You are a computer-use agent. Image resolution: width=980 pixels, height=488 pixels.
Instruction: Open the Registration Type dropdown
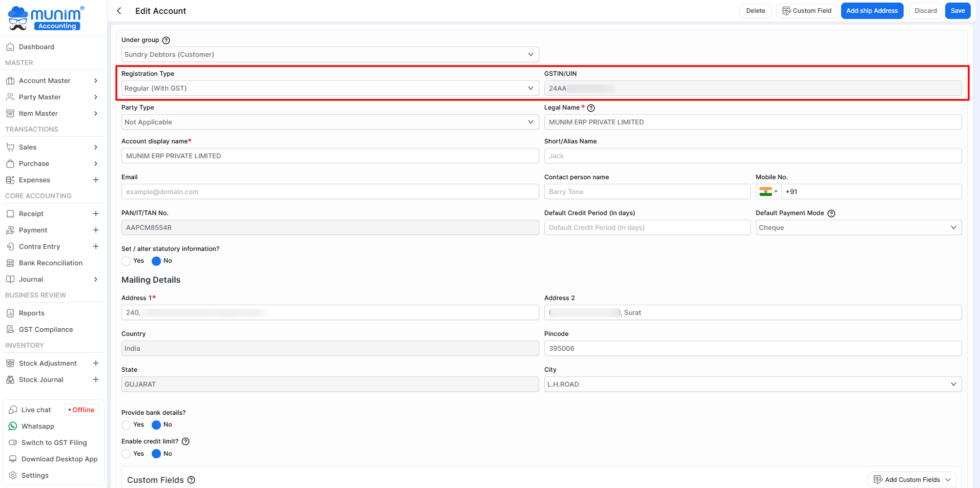[x=330, y=88]
